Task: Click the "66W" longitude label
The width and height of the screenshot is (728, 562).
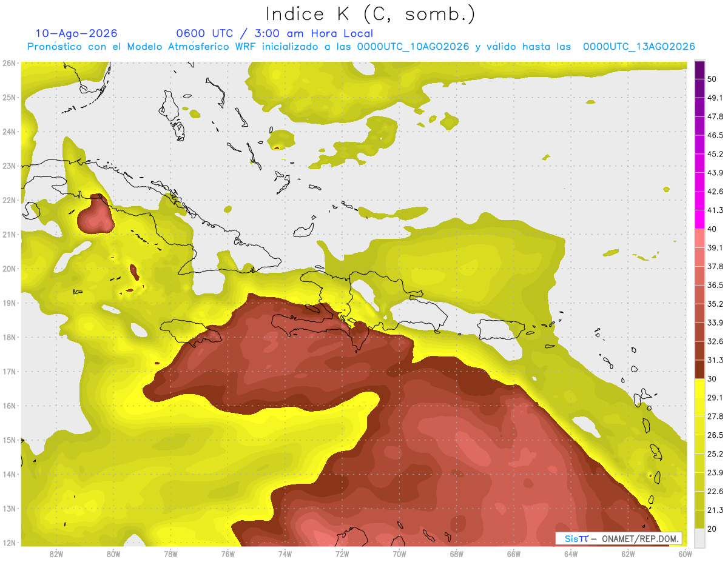Action: (514, 554)
